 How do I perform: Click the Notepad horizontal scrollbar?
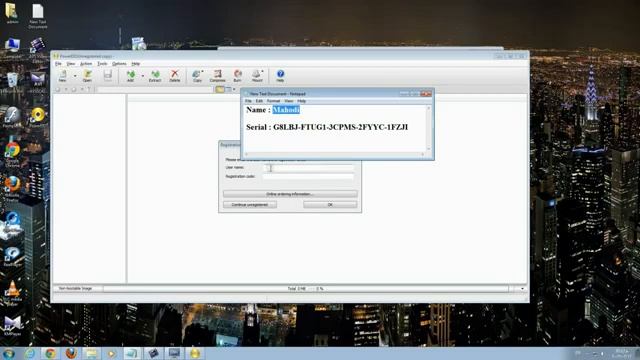click(x=335, y=154)
